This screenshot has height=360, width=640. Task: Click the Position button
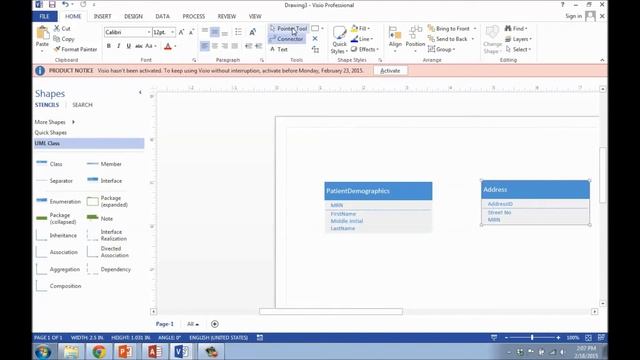(x=415, y=40)
